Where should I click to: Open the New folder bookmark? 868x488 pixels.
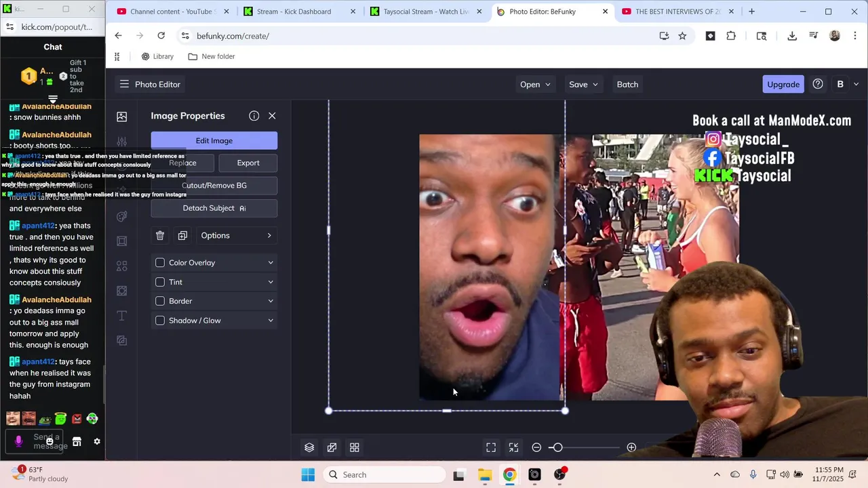[212, 56]
